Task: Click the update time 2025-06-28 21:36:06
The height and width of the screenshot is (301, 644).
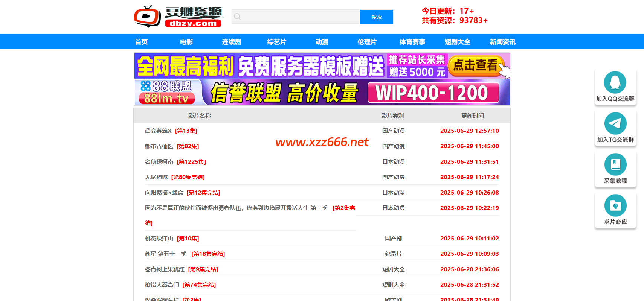Action: (470, 269)
